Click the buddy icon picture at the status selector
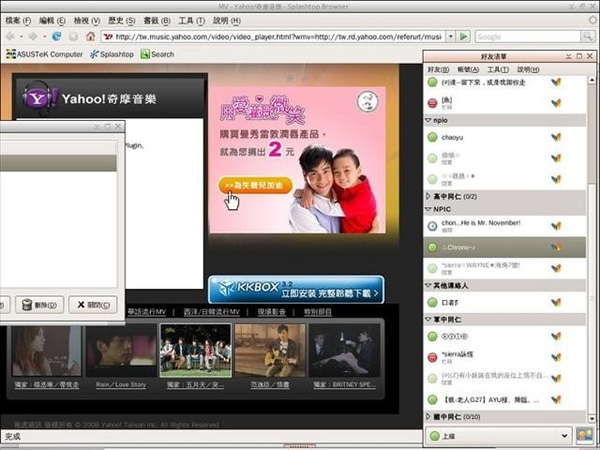Image resolution: width=600 pixels, height=450 pixels. pos(584,436)
